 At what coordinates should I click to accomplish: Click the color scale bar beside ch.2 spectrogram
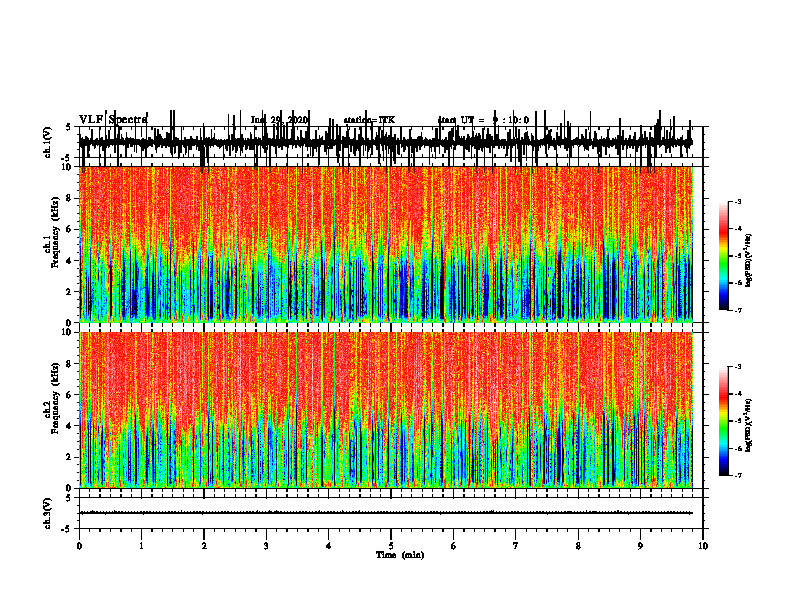[723, 421]
